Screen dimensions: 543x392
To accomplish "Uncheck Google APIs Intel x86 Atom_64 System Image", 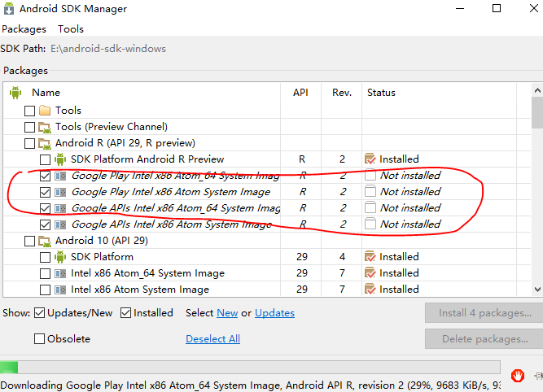I will (x=46, y=208).
